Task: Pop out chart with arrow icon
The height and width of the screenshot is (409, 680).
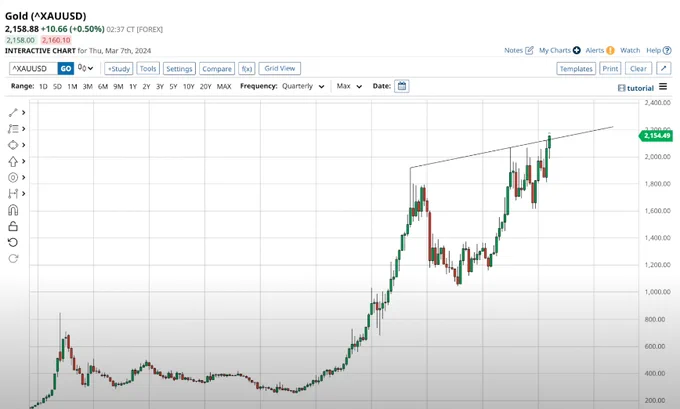Action: pyautogui.click(x=664, y=69)
